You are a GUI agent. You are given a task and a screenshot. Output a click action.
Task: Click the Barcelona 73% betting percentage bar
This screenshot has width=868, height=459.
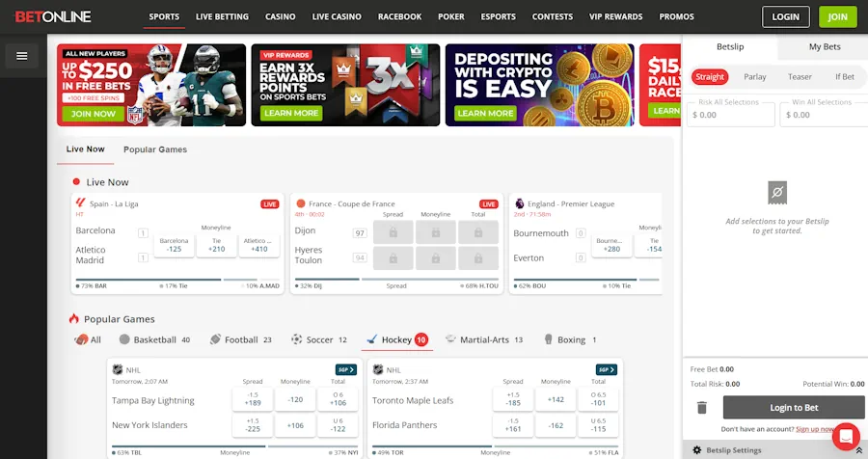click(149, 280)
